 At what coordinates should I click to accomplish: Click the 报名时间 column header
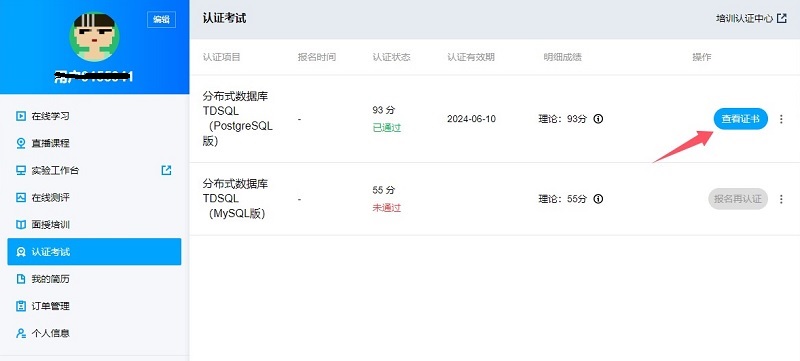tap(317, 57)
